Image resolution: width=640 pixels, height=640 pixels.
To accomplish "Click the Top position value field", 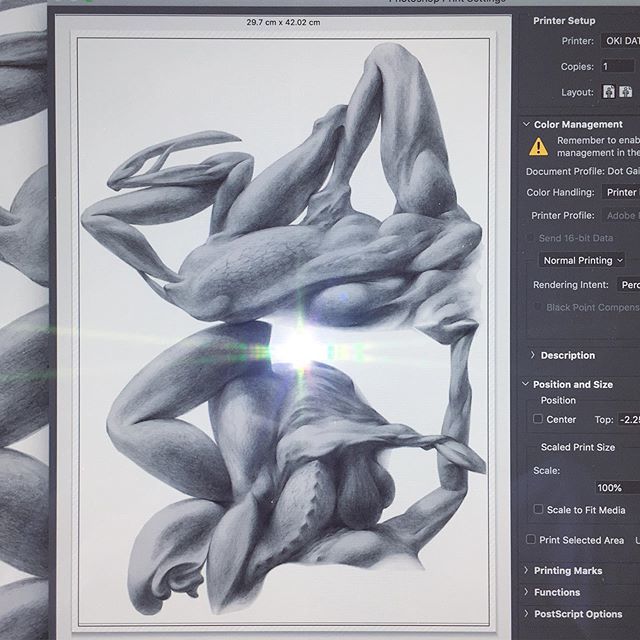I will click(x=629, y=419).
